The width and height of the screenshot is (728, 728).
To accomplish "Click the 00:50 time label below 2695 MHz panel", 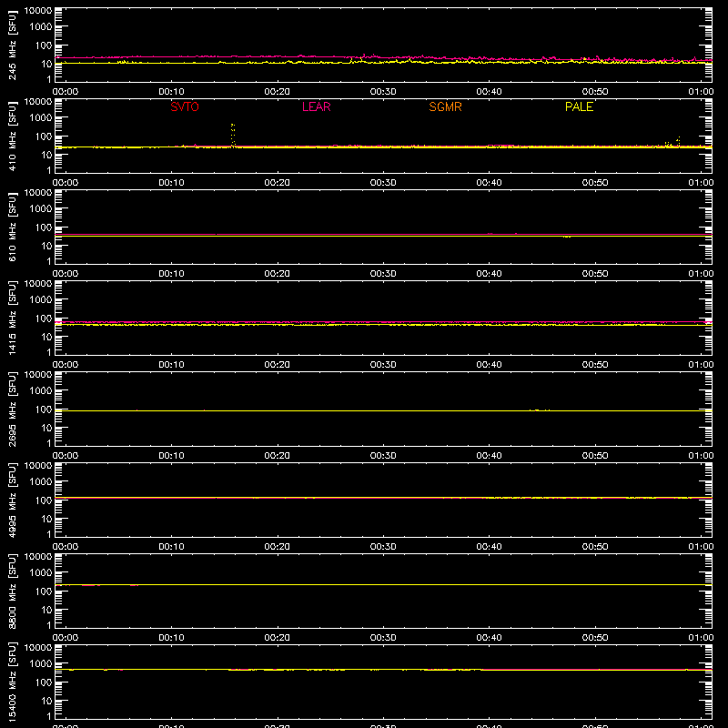I will 595,456.
